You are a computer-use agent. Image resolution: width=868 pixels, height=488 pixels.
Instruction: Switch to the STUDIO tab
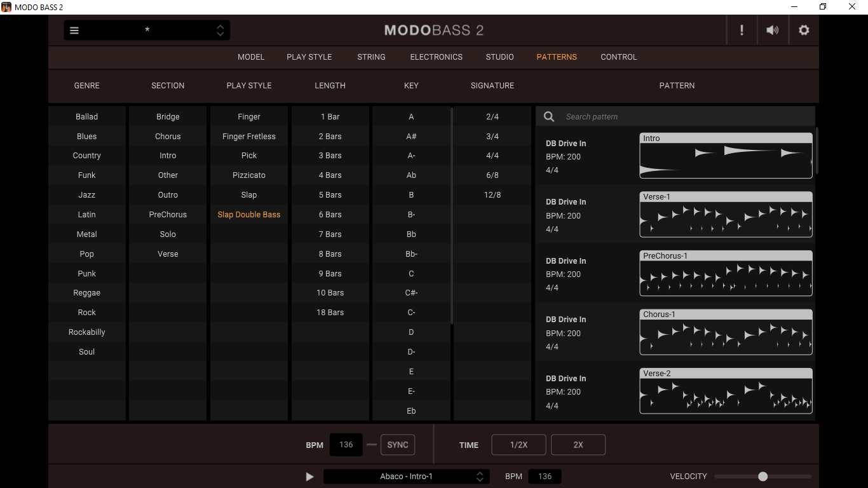(500, 57)
